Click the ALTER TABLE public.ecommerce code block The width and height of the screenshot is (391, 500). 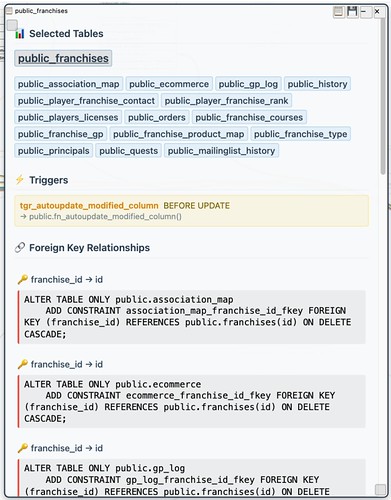(191, 401)
